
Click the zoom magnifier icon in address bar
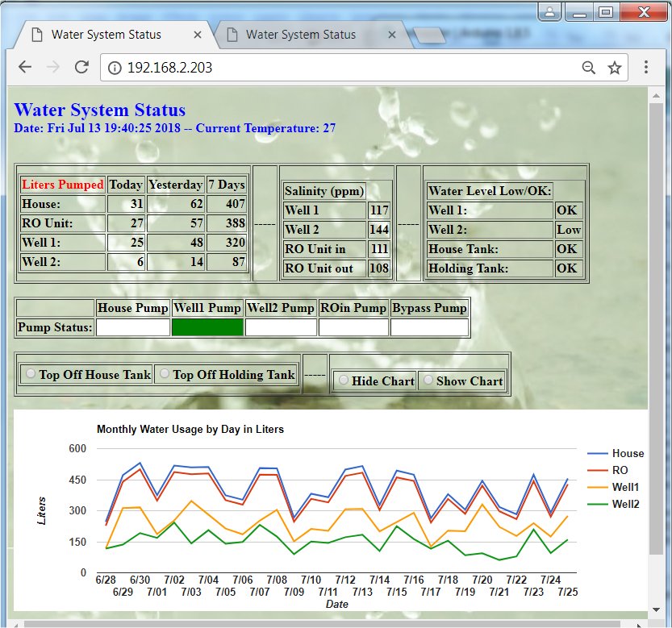589,68
